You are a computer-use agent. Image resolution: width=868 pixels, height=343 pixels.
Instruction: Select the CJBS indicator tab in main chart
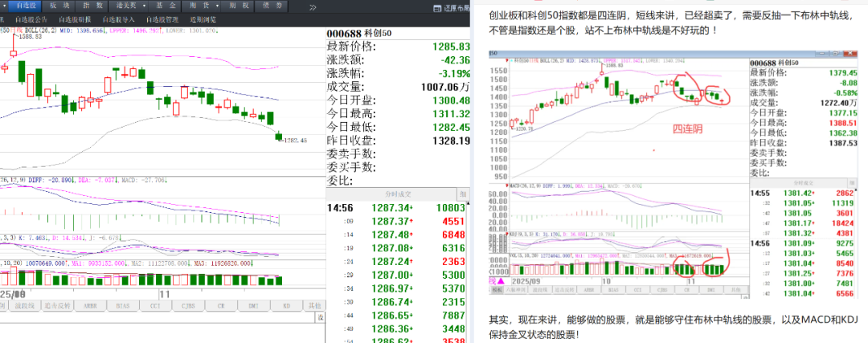point(188,305)
